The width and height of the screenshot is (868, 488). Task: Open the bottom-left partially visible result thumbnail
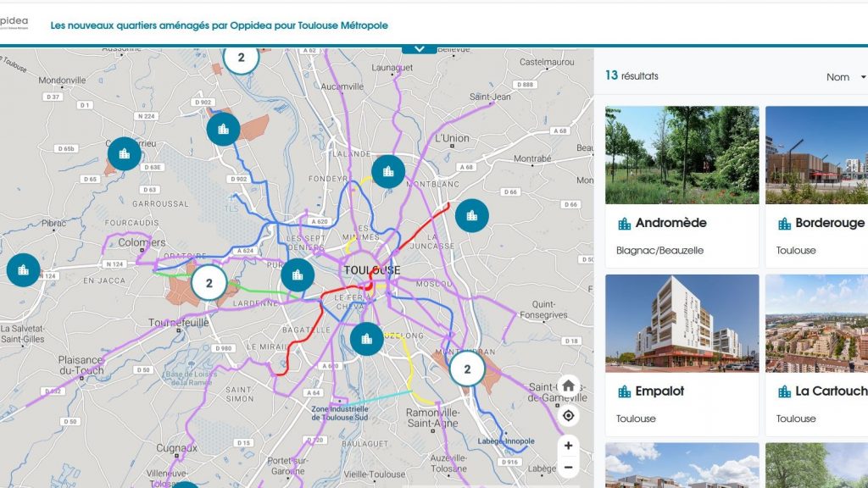pos(682,465)
